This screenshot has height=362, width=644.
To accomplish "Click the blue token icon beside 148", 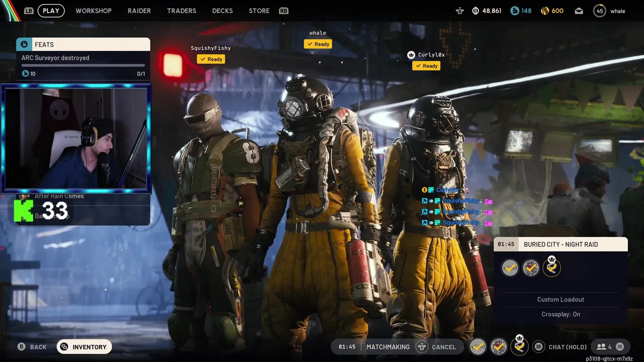I will coord(514,11).
